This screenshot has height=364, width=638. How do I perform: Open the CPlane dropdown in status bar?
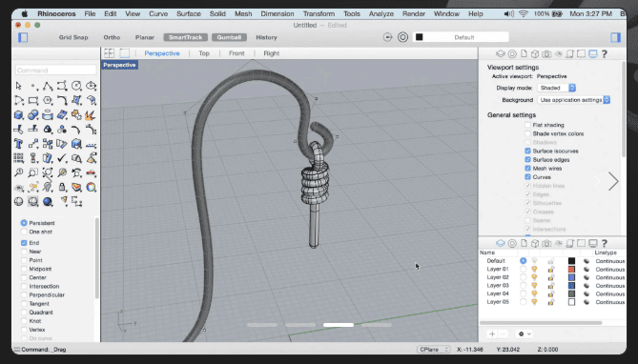[x=434, y=350]
